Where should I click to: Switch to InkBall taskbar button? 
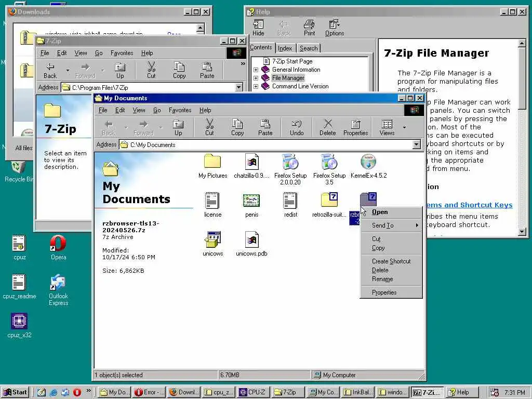tap(357, 392)
